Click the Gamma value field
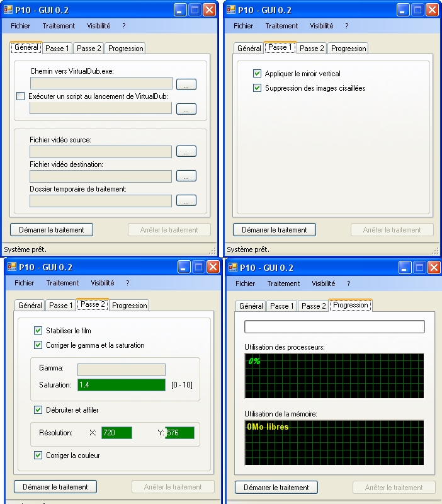 (x=122, y=370)
